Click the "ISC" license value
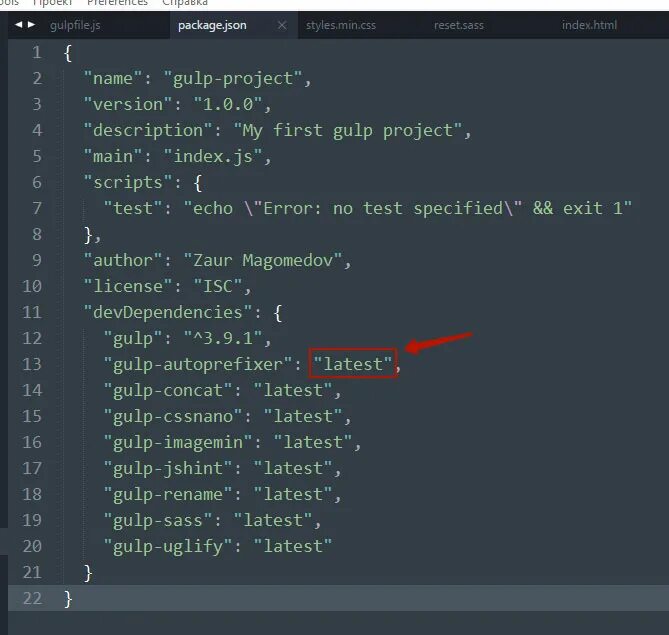669x635 pixels. 218,286
